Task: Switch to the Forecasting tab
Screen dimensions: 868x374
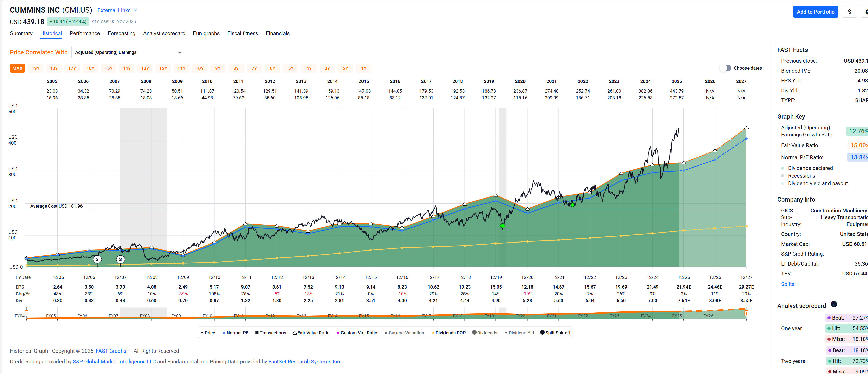Action: coord(121,33)
